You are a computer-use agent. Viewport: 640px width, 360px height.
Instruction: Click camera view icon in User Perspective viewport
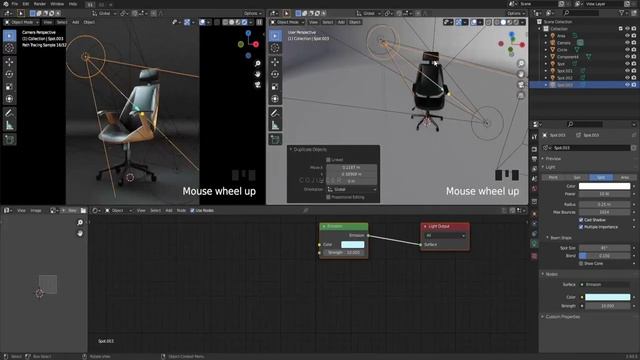[x=521, y=84]
